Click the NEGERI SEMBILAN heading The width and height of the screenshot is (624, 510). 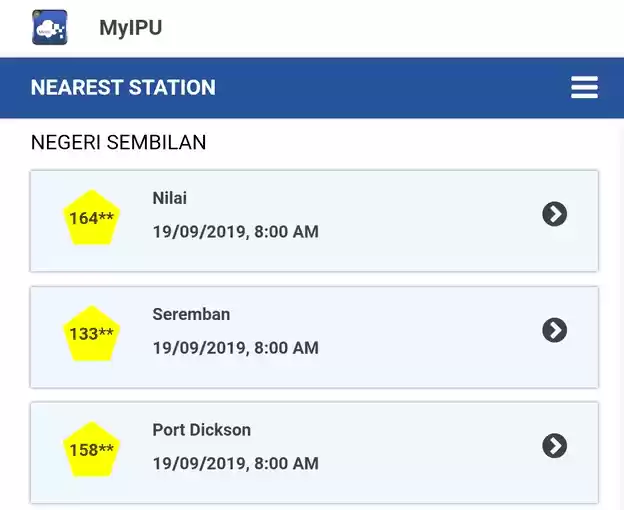(119, 142)
